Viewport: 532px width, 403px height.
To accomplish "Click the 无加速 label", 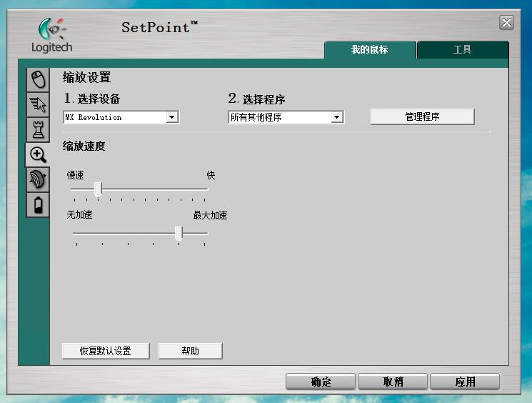I will click(80, 214).
